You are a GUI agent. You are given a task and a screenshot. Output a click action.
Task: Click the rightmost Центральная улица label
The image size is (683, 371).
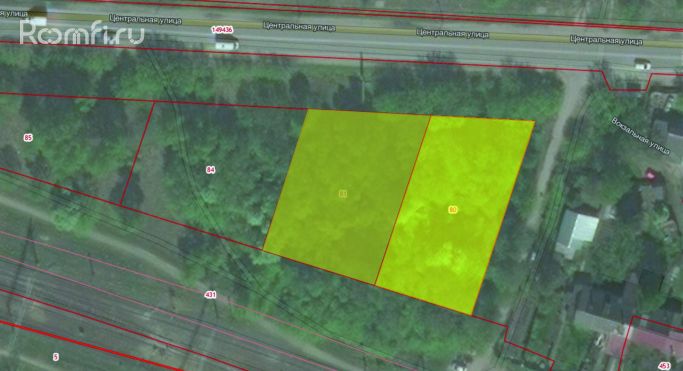tap(606, 40)
